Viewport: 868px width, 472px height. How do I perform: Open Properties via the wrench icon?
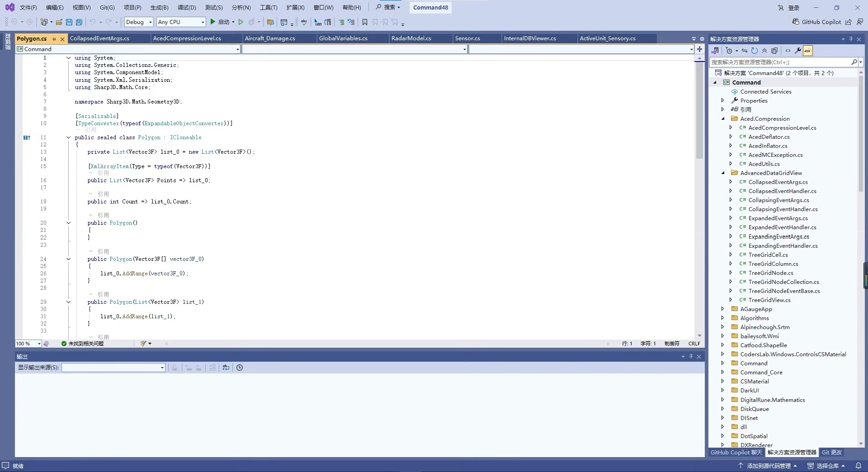798,51
